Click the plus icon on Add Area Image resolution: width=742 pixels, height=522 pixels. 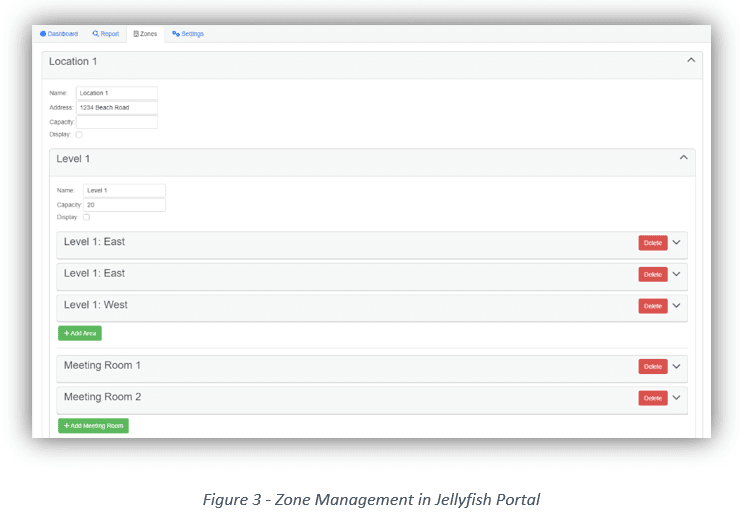pos(66,333)
